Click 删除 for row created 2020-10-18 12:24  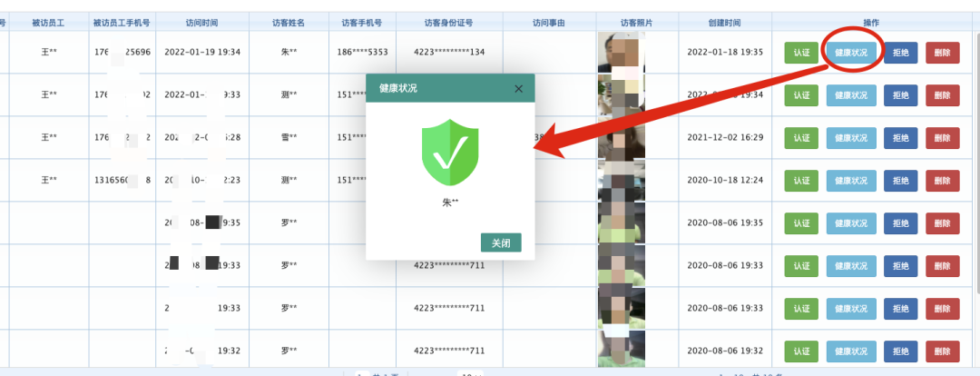tap(943, 180)
